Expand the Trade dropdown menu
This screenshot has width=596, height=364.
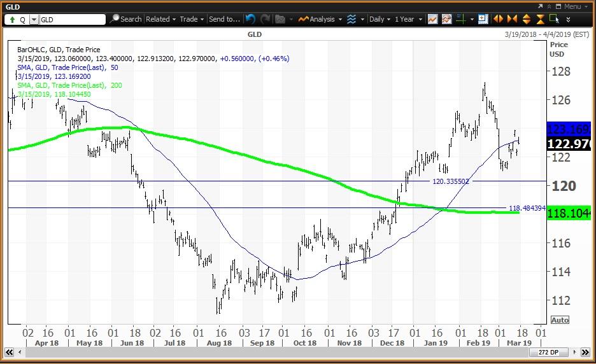(192, 19)
